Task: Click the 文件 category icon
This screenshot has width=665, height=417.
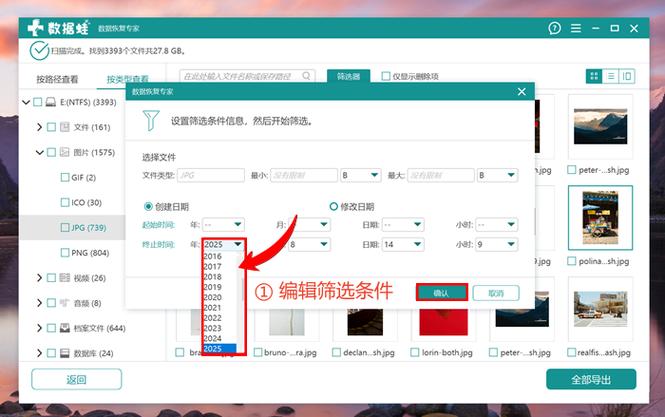Action: [64, 127]
